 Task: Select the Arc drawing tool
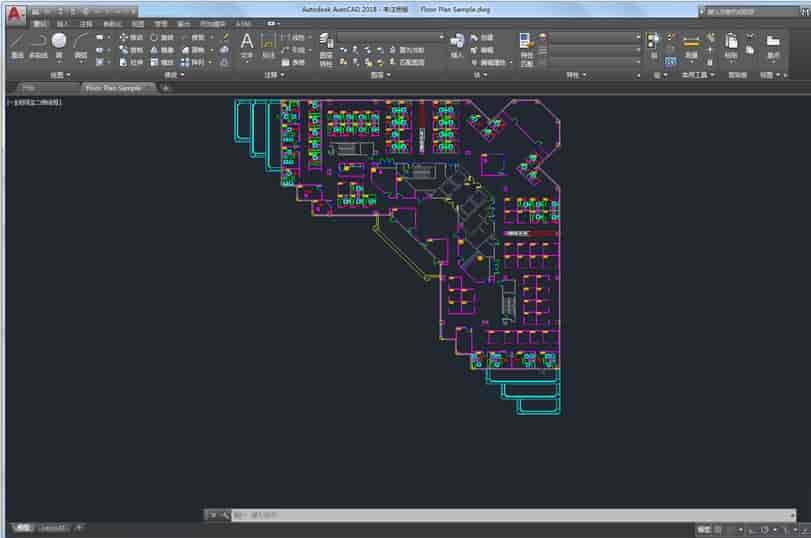81,46
